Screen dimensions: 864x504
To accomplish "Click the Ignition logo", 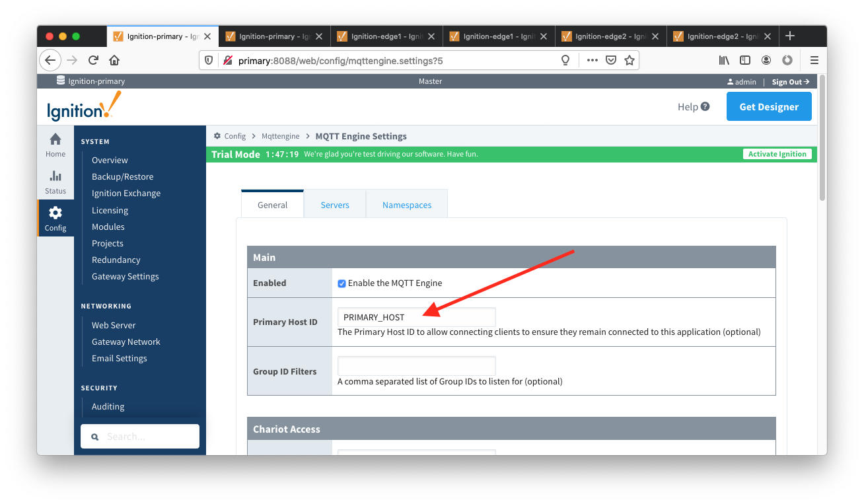I will [x=84, y=106].
